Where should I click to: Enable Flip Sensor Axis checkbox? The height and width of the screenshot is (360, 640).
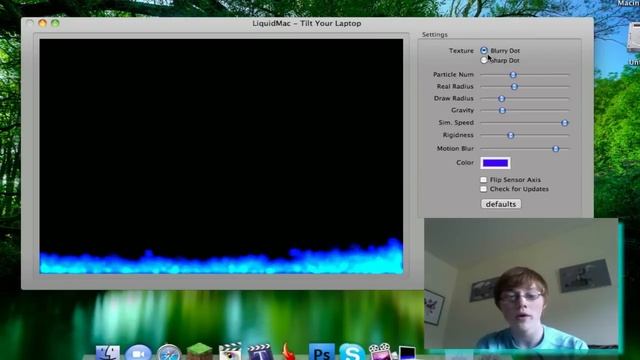pyautogui.click(x=484, y=180)
